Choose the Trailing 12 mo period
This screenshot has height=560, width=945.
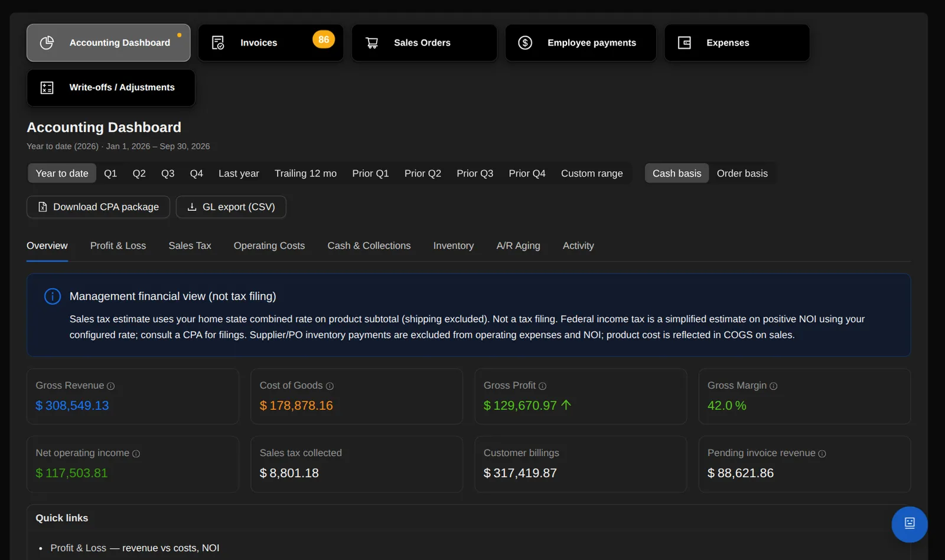point(305,173)
